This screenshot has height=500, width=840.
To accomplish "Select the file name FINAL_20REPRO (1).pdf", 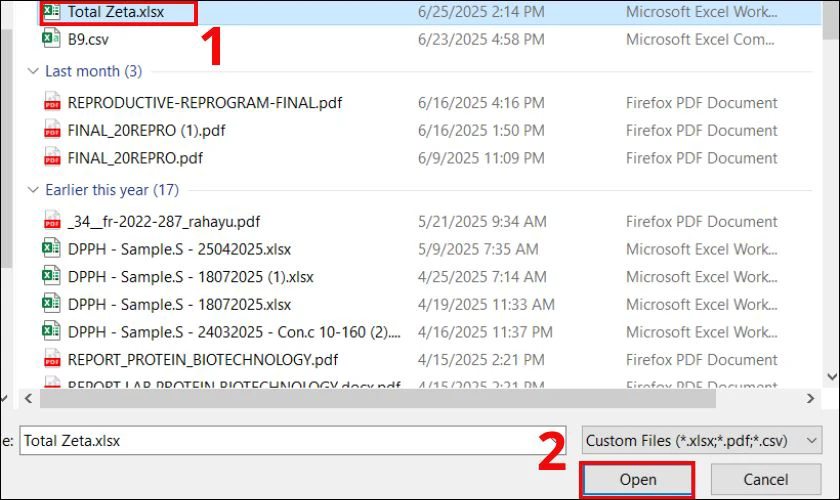I will pos(146,131).
